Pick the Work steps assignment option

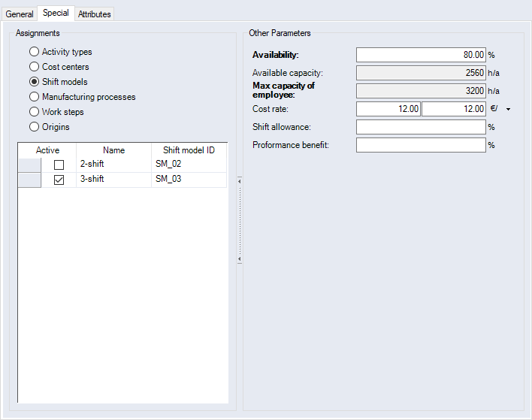[34, 112]
